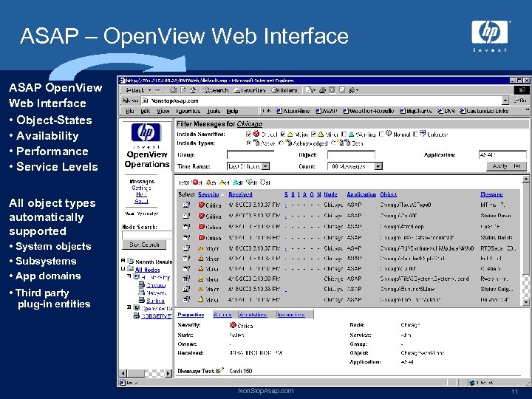
Task: Click the Go button beside the address bar
Action: point(520,100)
